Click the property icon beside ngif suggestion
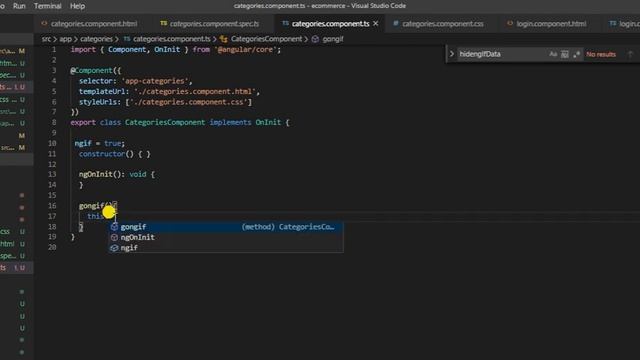Viewport: 640px width, 360px height. click(114, 248)
